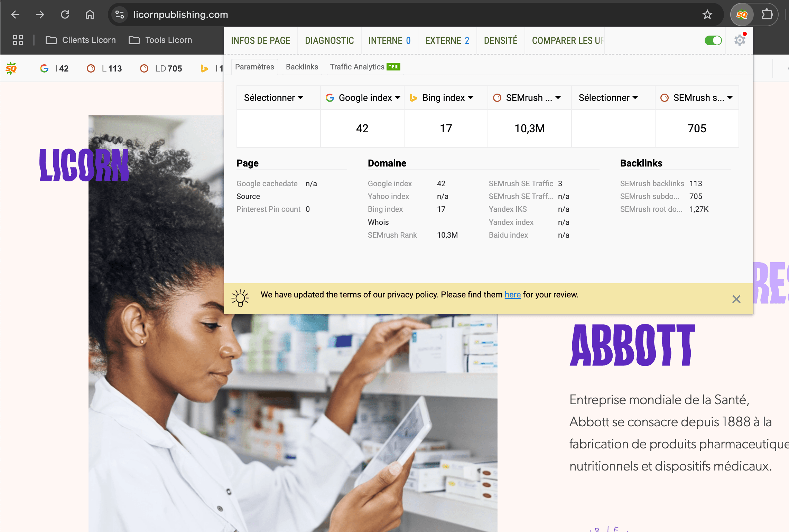
Task: Click the Whois link under Domaine
Action: click(378, 222)
